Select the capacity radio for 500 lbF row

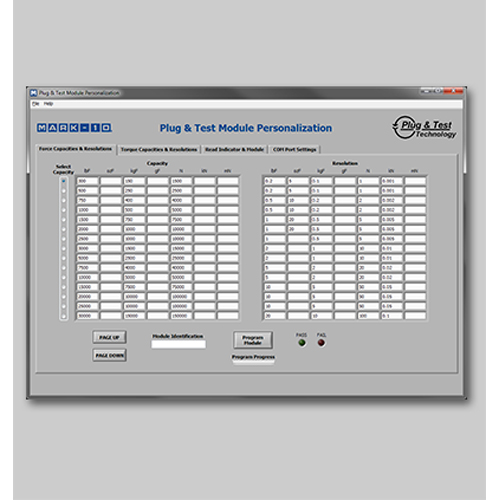tap(64, 191)
